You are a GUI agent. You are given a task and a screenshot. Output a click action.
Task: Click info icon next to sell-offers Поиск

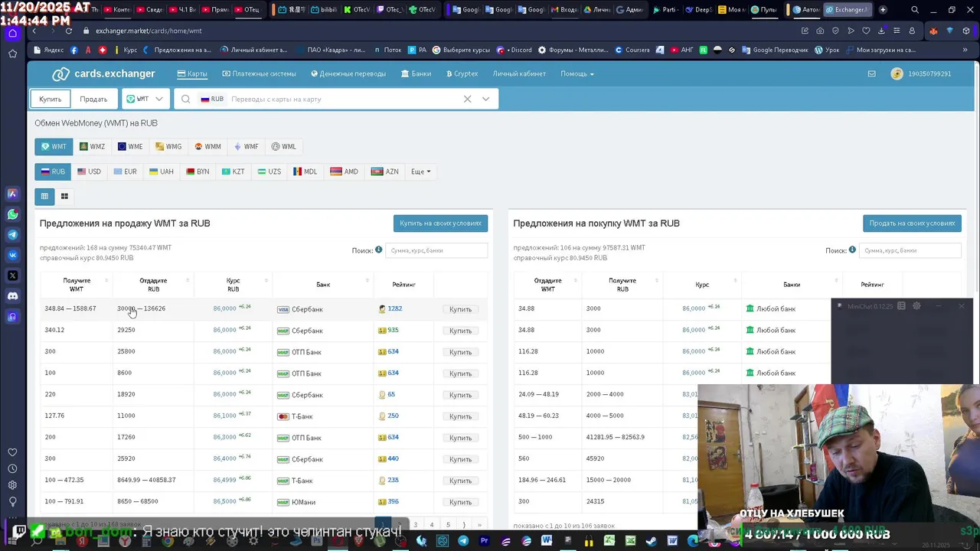pyautogui.click(x=378, y=250)
